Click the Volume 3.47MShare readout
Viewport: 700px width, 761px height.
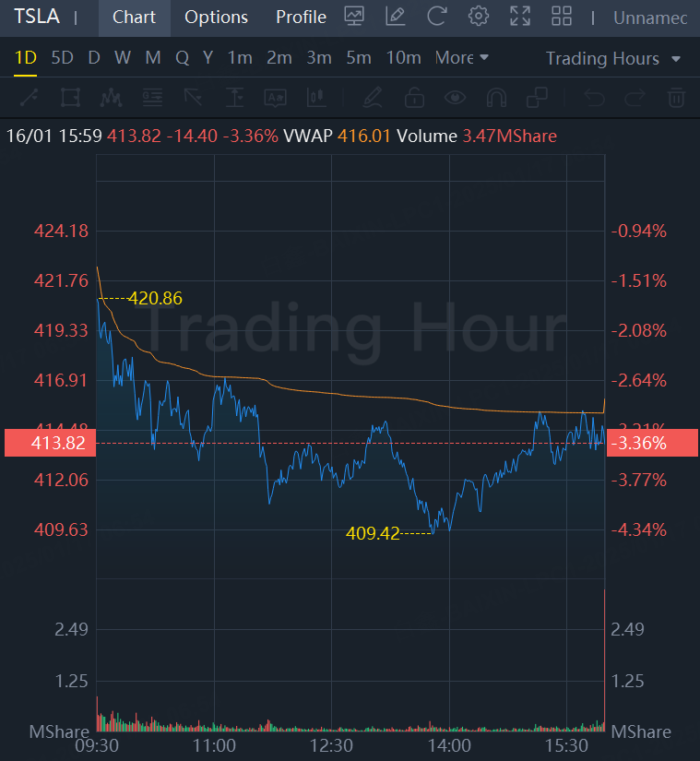tap(477, 136)
